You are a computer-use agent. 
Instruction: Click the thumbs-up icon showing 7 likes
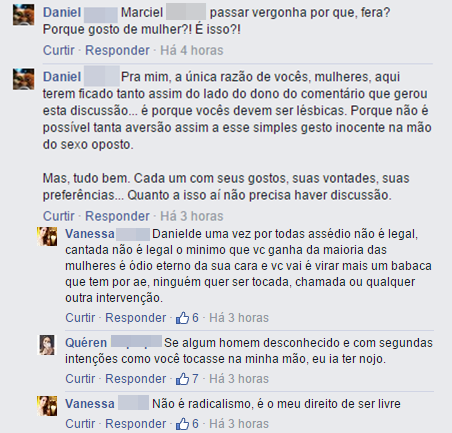pyautogui.click(x=182, y=379)
